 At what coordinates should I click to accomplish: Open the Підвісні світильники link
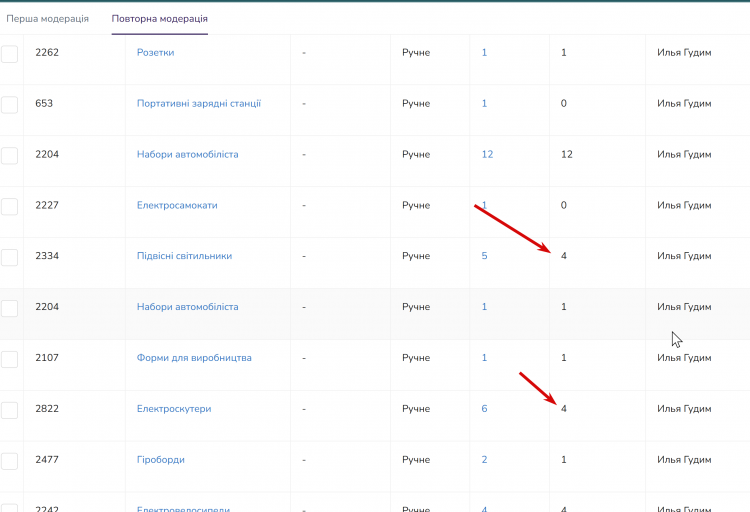click(184, 256)
